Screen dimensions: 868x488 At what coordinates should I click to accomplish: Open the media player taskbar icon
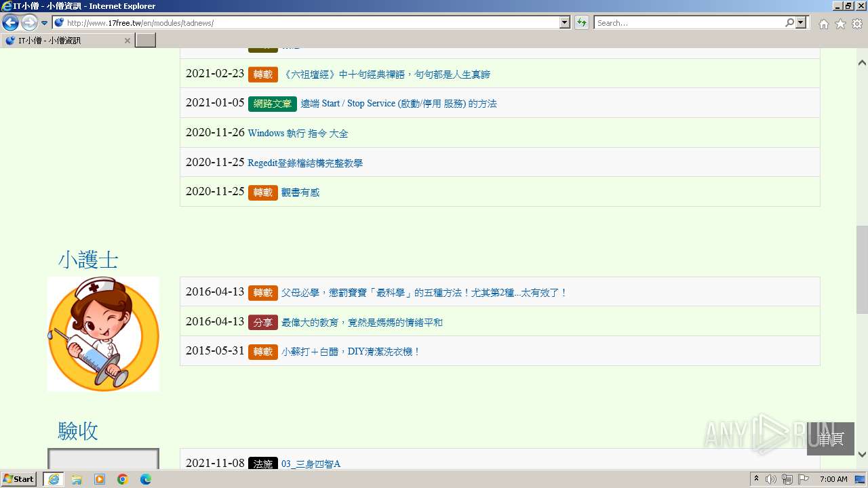pos(100,479)
